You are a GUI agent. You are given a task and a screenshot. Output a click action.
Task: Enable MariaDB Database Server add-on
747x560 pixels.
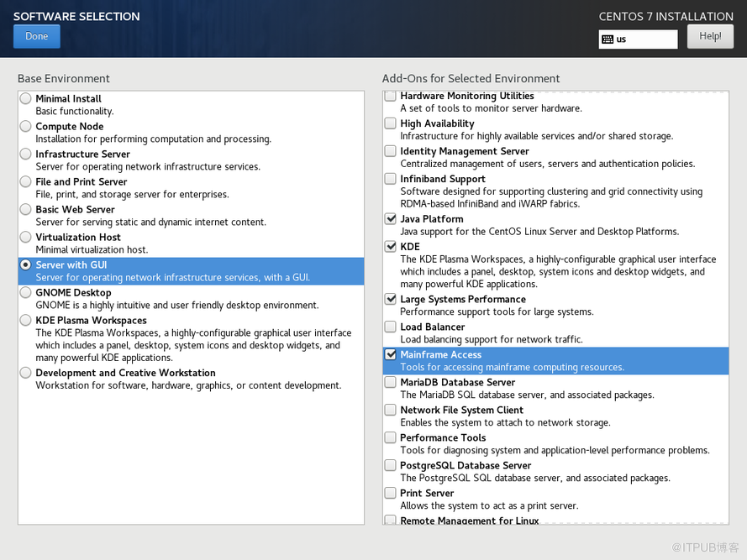391,383
